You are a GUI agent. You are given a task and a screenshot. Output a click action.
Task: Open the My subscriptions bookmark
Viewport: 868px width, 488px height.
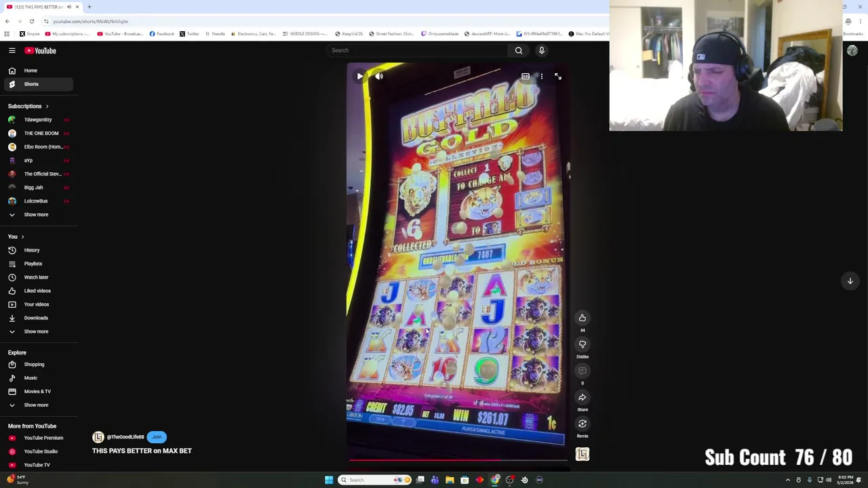(66, 34)
